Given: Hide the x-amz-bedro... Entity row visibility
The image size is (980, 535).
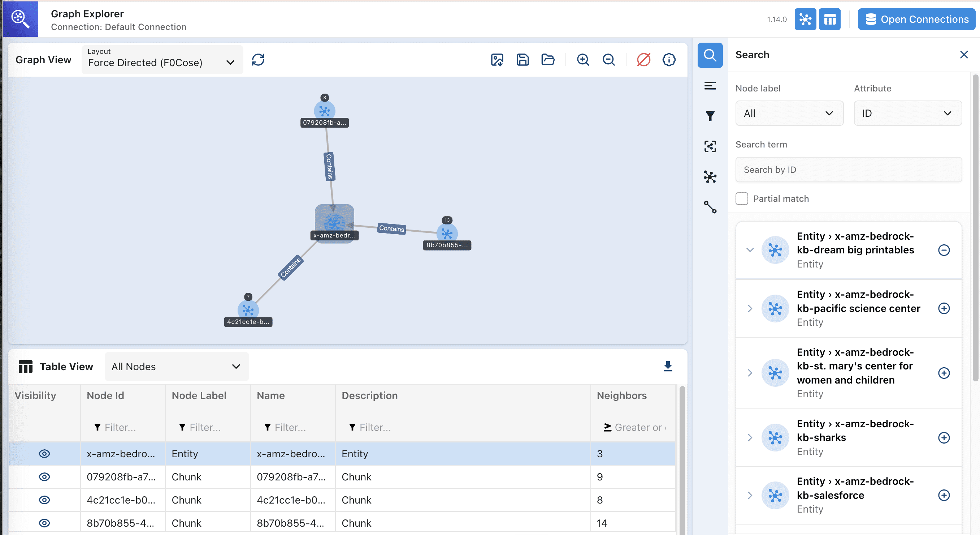Looking at the screenshot, I should click(44, 454).
